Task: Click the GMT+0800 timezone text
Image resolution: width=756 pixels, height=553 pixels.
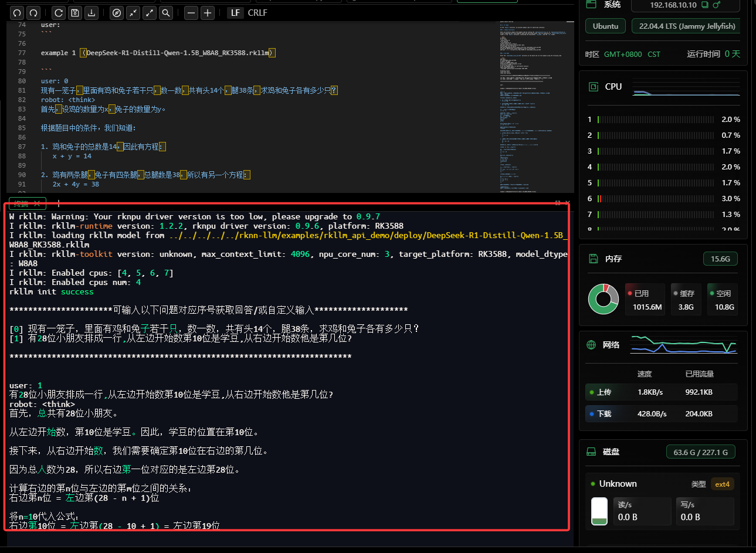Action: click(x=623, y=54)
